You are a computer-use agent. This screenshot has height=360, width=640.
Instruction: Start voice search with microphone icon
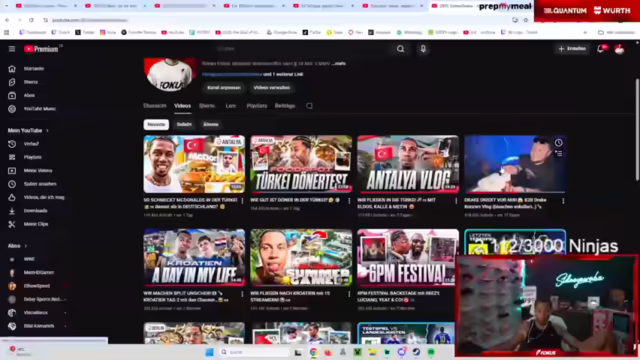423,49
